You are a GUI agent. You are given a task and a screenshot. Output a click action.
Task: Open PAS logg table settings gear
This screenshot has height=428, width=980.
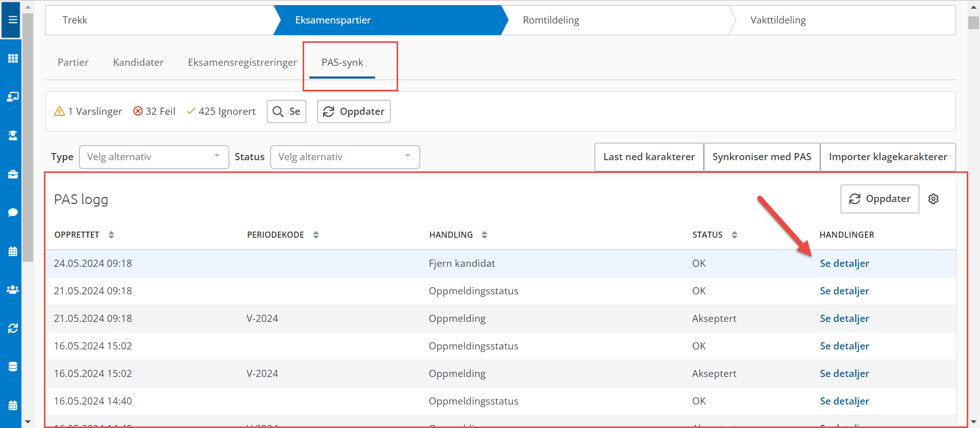click(x=933, y=199)
